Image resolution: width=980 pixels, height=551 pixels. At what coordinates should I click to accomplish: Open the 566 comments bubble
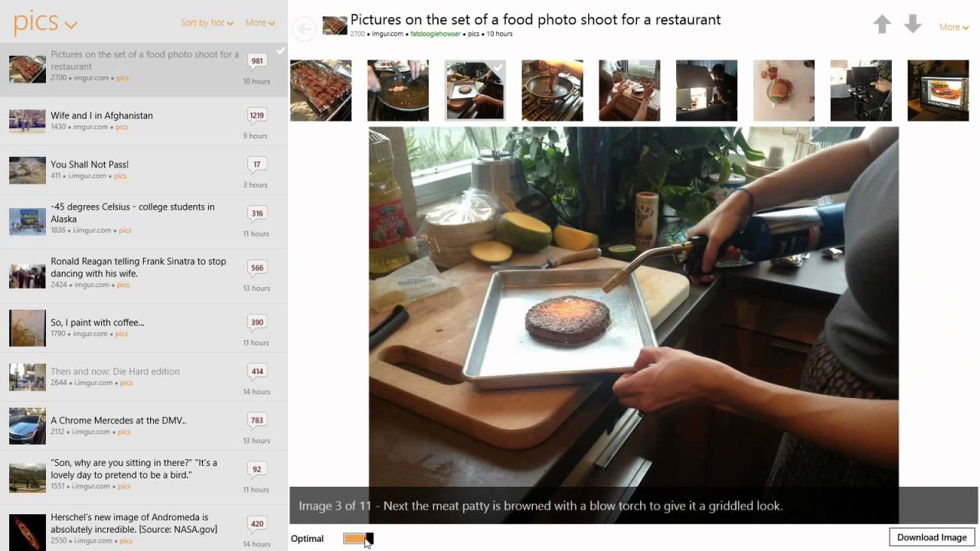pyautogui.click(x=257, y=269)
